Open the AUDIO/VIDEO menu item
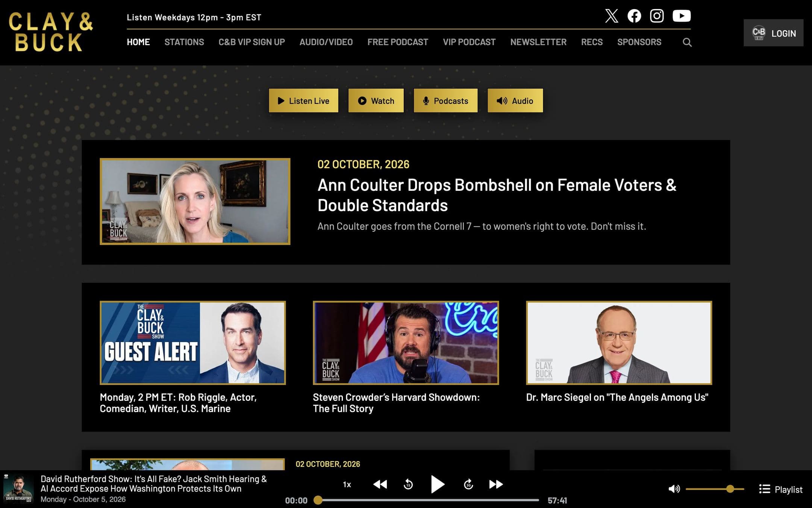The image size is (812, 508). tap(326, 42)
